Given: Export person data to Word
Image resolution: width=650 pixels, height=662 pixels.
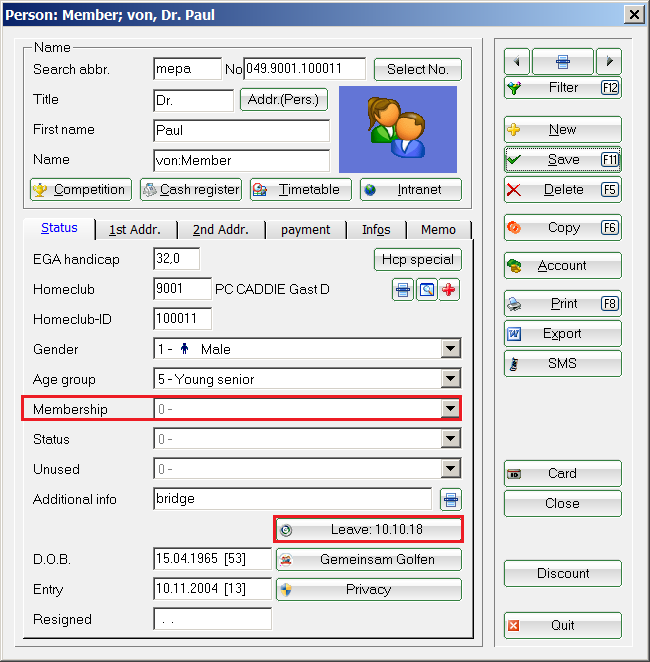Looking at the screenshot, I should tap(563, 334).
